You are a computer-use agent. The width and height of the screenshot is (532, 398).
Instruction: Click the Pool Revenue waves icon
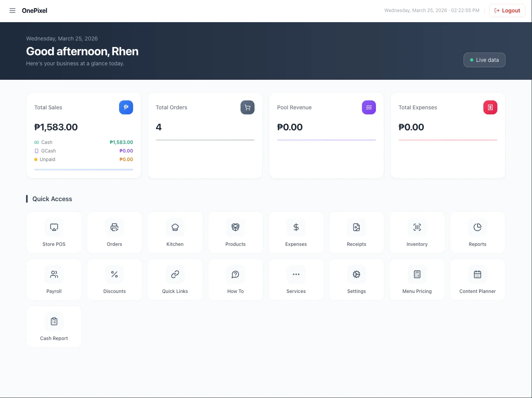(369, 107)
